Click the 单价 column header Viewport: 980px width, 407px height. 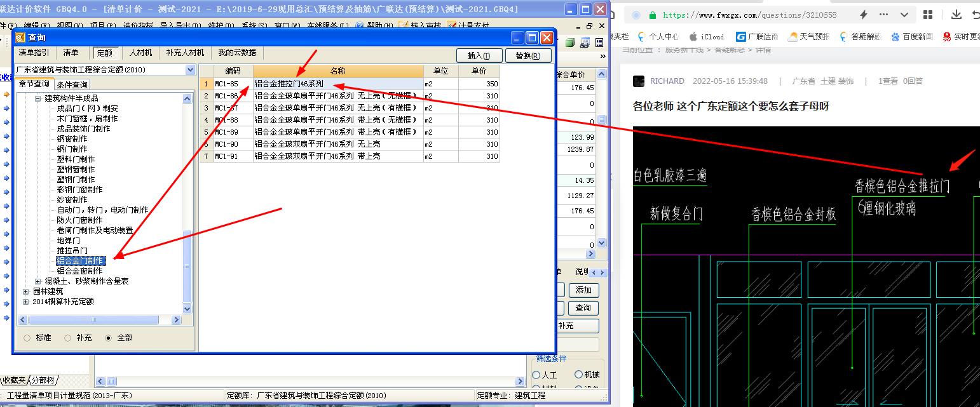click(479, 71)
